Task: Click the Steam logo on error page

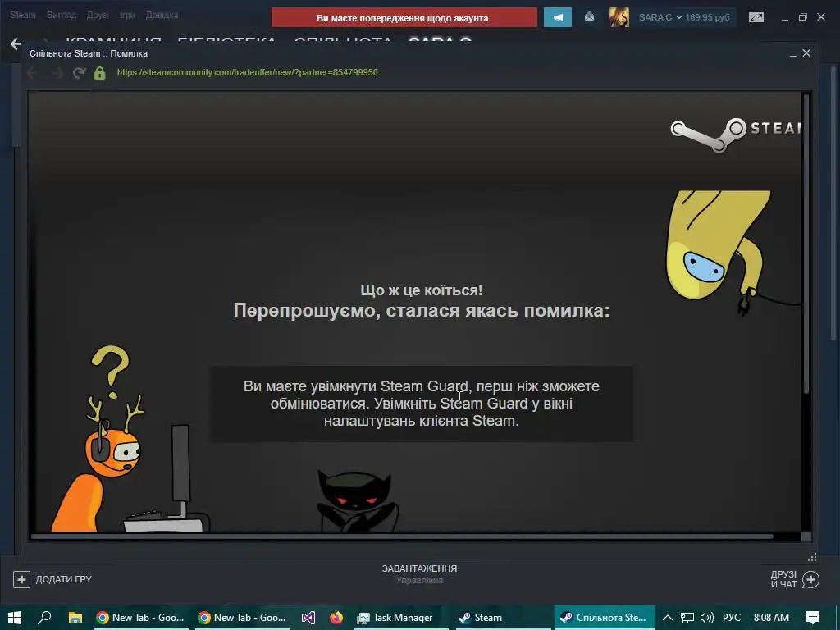Action: (x=736, y=134)
